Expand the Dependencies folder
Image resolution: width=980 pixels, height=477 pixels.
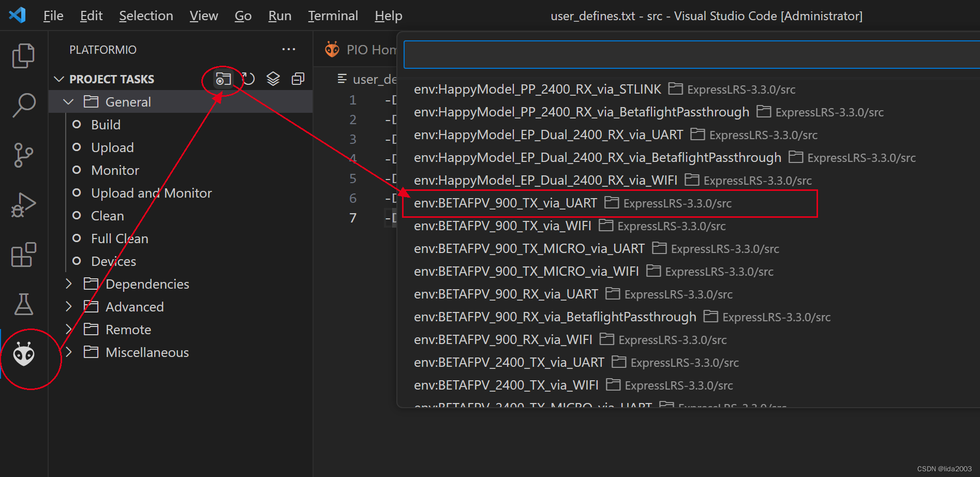tap(68, 284)
